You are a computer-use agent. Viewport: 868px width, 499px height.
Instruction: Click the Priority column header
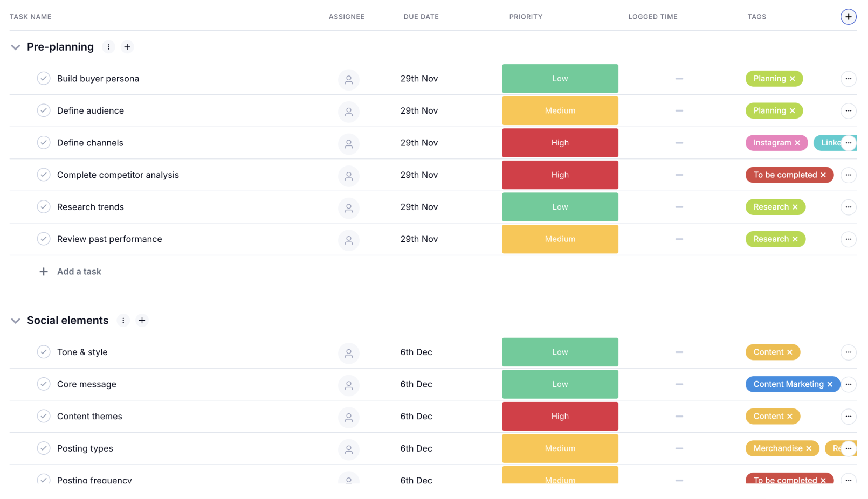526,17
